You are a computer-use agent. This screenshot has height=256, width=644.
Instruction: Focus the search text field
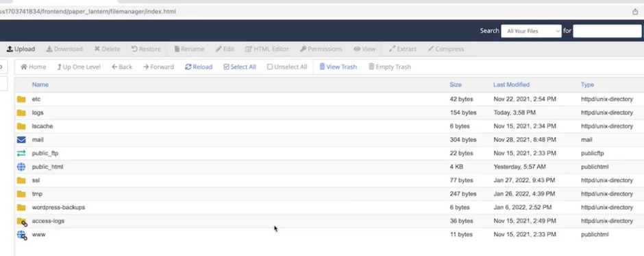pyautogui.click(x=607, y=31)
